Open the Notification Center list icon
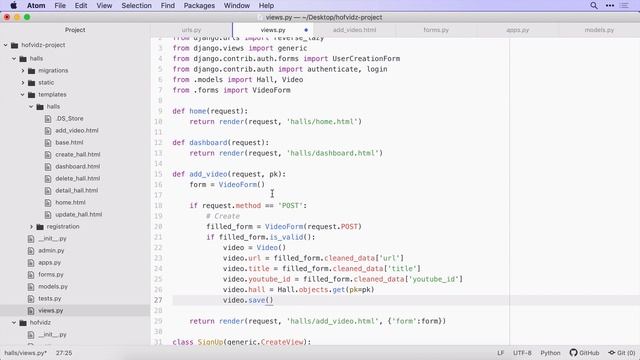 click(624, 5)
